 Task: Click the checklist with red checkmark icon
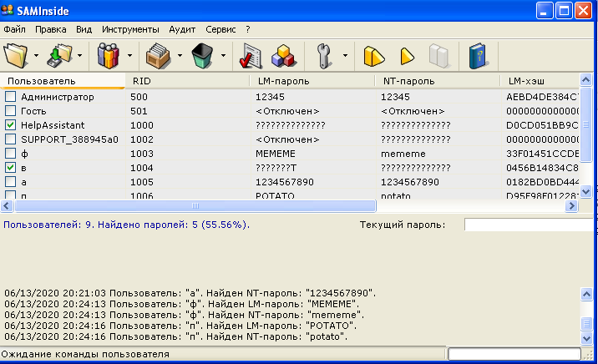(x=251, y=56)
